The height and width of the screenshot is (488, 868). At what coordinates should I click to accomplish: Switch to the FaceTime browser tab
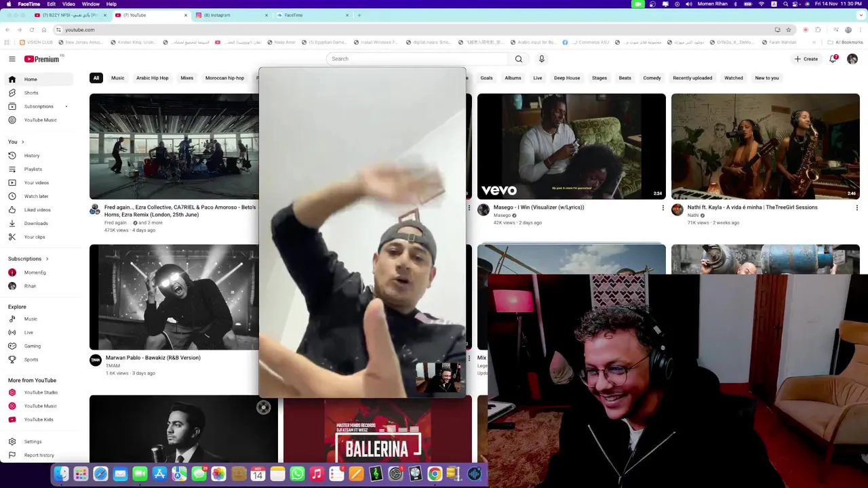coord(312,15)
